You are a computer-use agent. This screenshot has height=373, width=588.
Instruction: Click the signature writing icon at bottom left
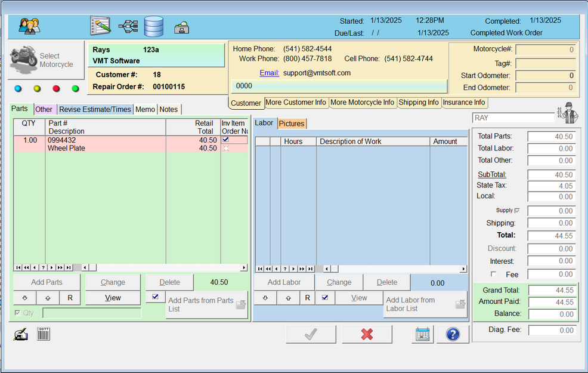point(21,334)
